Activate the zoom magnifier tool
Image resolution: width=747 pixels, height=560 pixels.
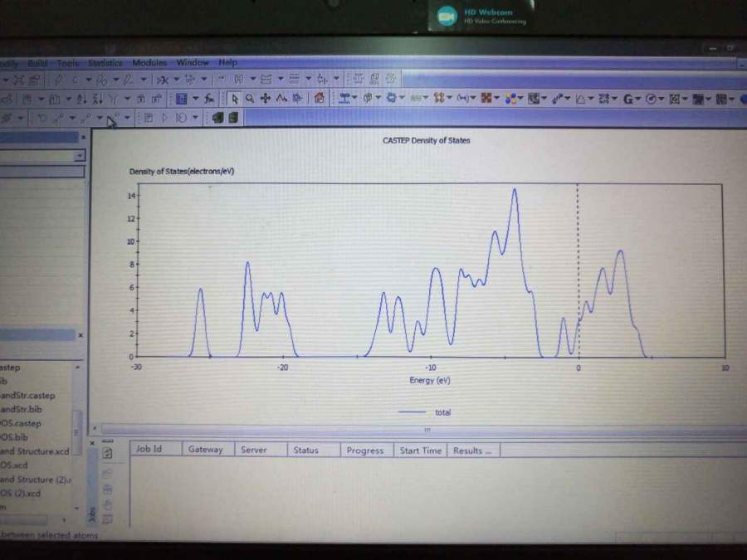pyautogui.click(x=250, y=99)
